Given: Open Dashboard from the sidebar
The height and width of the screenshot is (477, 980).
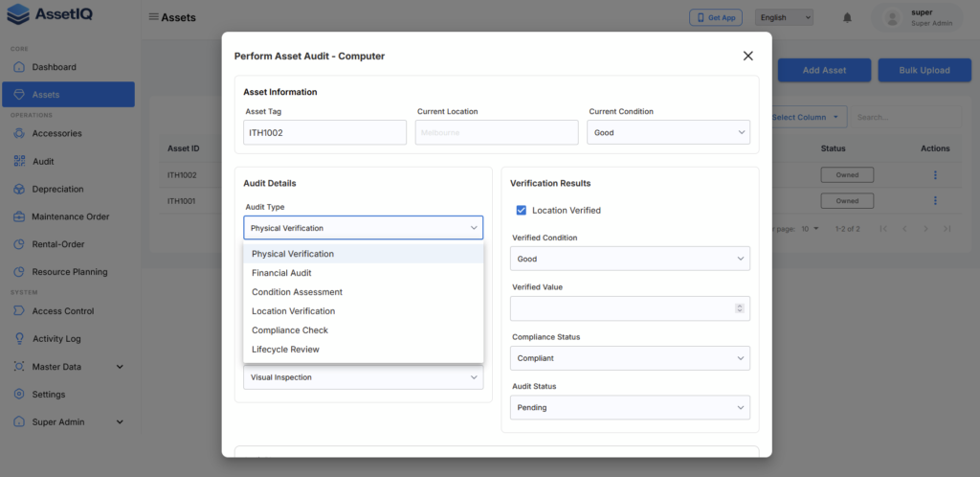Looking at the screenshot, I should click(68, 67).
